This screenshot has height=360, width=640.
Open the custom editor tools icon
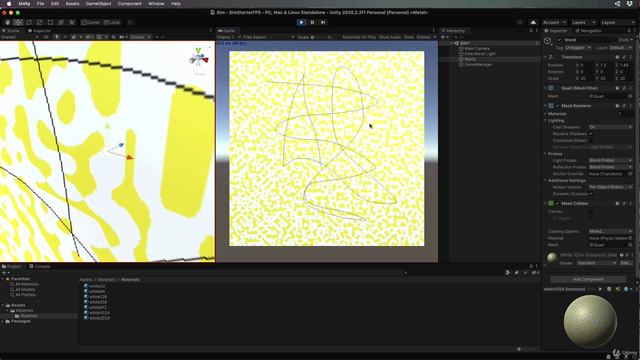pos(72,22)
